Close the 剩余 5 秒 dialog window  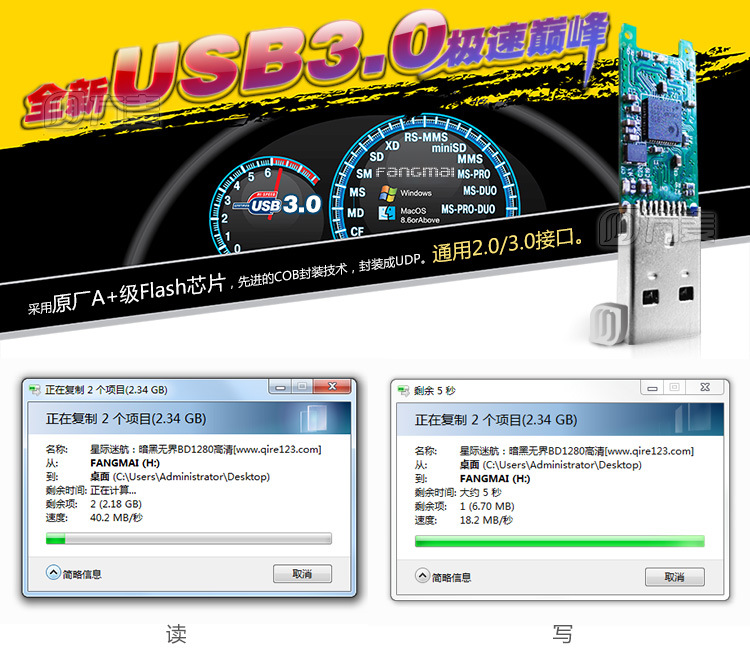coord(705,388)
